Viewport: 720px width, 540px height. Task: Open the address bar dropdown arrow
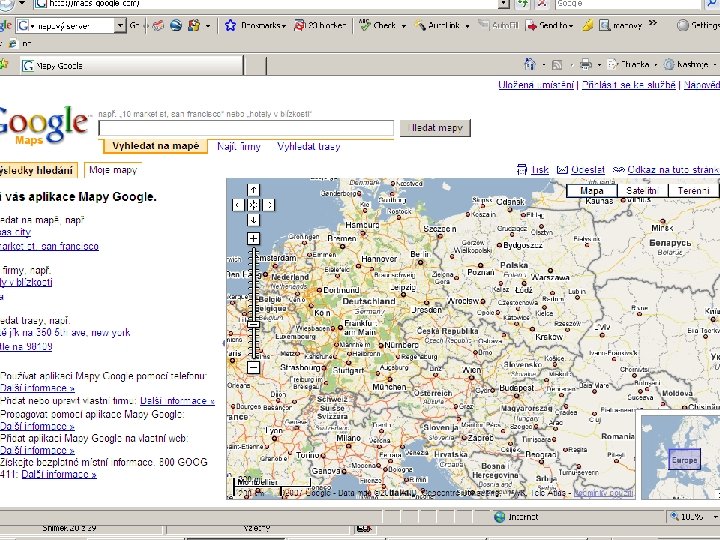click(504, 4)
